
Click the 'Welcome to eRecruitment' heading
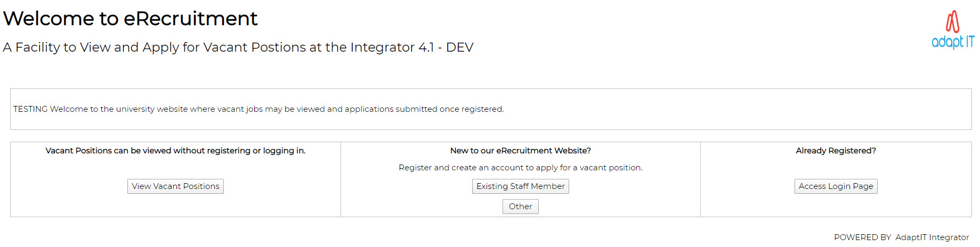(130, 19)
